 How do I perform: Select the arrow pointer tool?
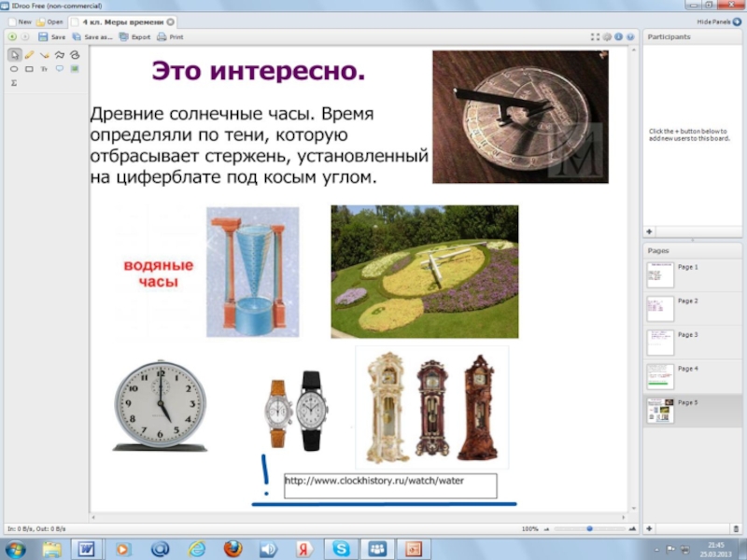pos(14,55)
